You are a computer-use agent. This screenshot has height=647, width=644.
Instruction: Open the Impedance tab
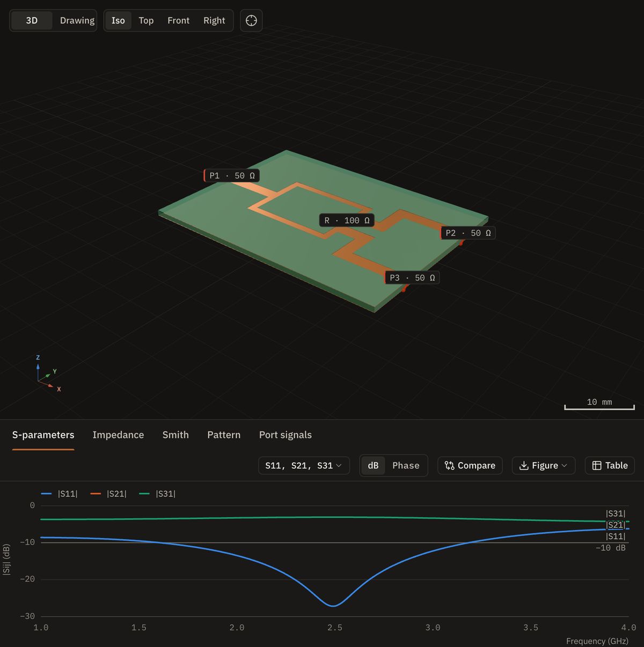click(x=118, y=435)
